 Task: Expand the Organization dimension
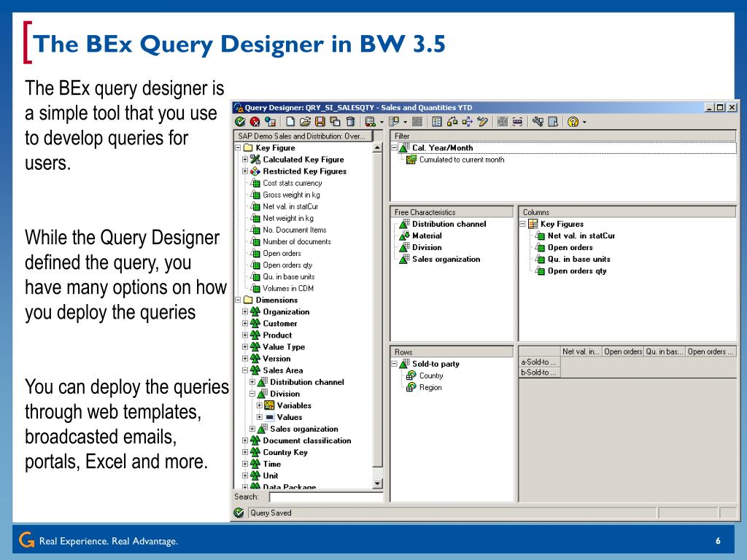pos(245,312)
